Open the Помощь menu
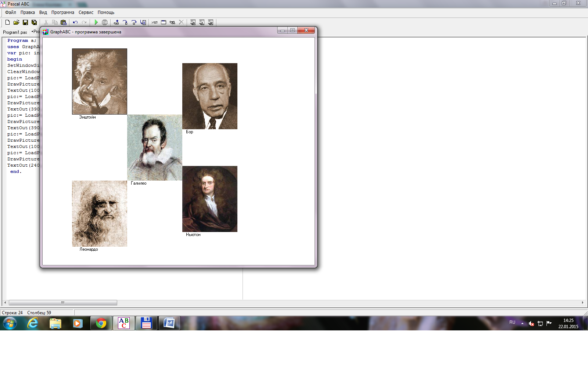The width and height of the screenshot is (588, 366). 106,12
